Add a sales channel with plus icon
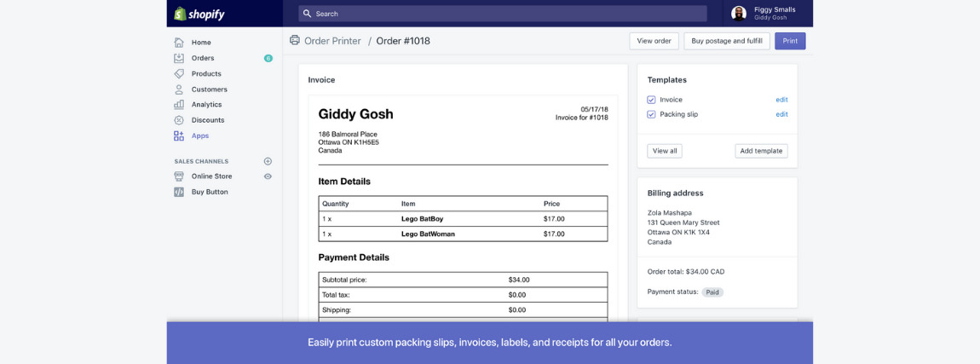The width and height of the screenshot is (980, 364). (268, 161)
